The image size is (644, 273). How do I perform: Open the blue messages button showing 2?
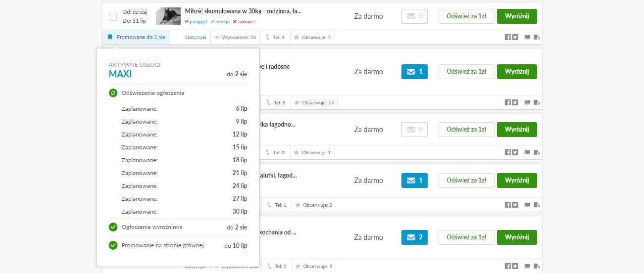[x=414, y=237]
